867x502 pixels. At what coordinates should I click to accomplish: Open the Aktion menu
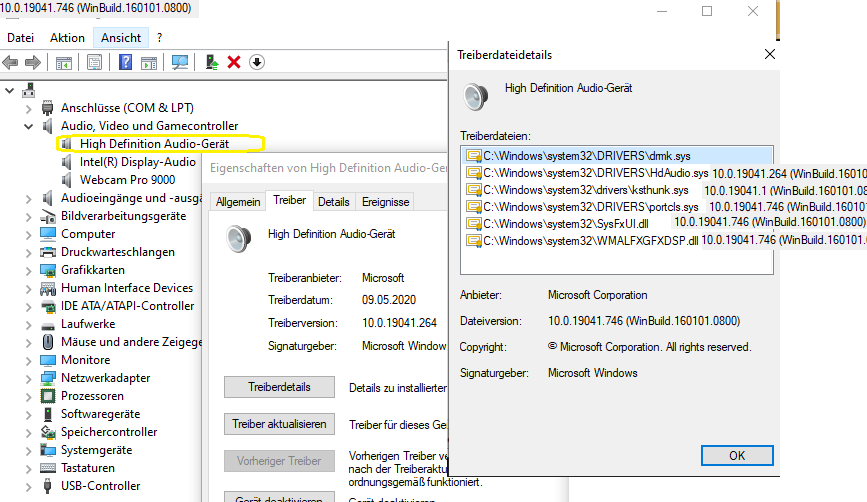[67, 38]
